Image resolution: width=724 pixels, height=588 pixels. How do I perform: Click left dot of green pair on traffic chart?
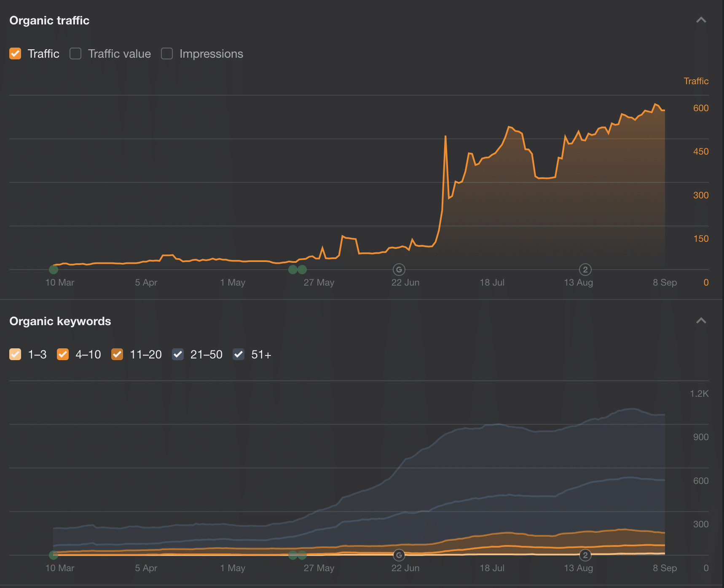[x=293, y=270]
